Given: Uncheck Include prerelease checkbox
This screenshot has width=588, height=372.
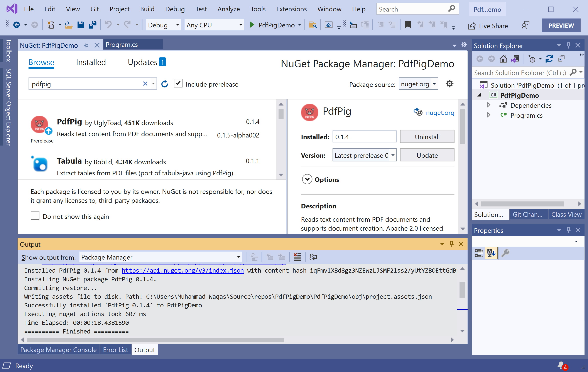Looking at the screenshot, I should [x=178, y=83].
